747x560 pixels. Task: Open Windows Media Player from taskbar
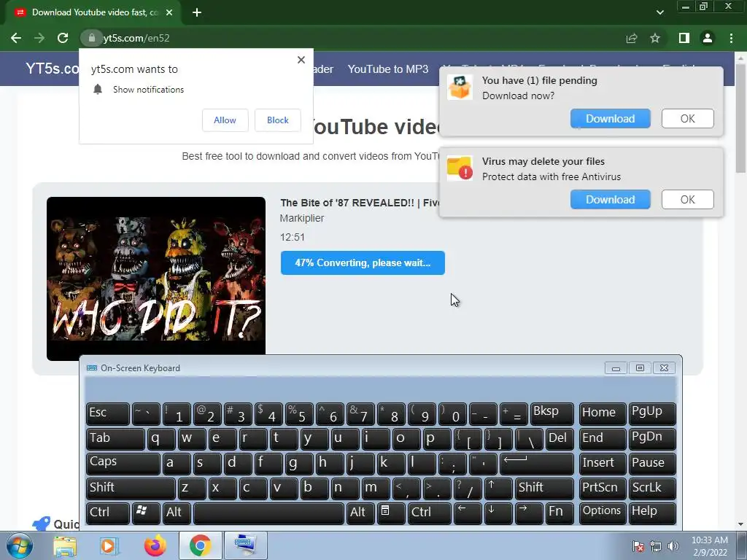tap(109, 545)
